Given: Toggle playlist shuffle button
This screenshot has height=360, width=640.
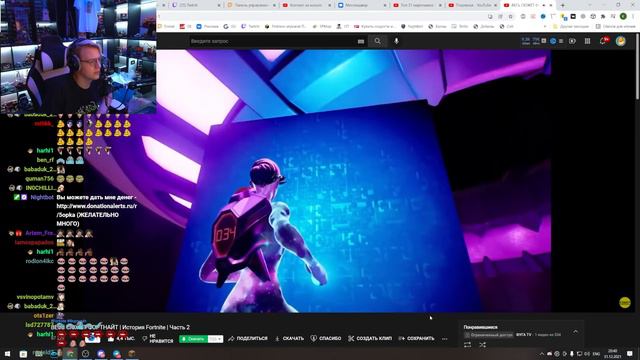Looking at the screenshot, I should (482, 345).
